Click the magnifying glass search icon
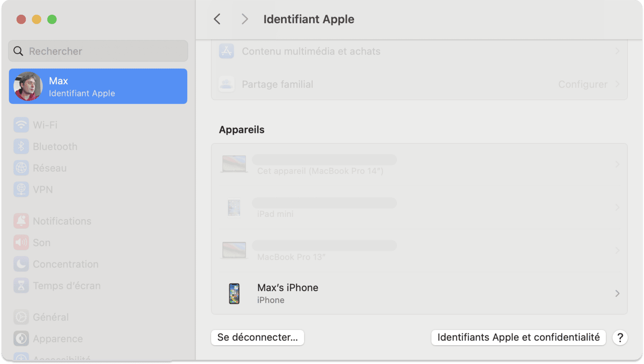This screenshot has width=644, height=364. [18, 51]
